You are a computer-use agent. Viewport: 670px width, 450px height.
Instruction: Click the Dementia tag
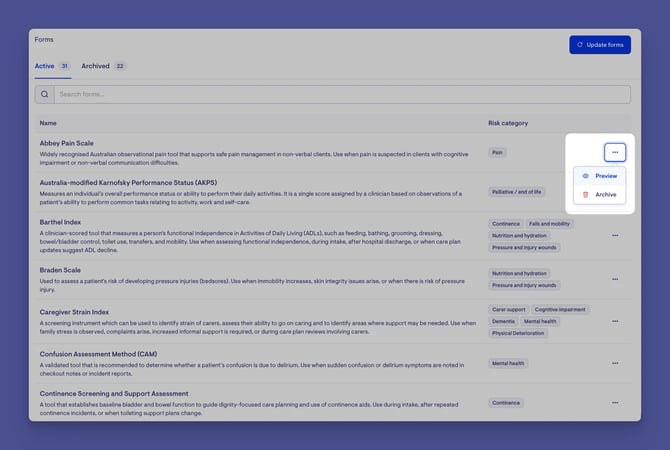coord(503,321)
